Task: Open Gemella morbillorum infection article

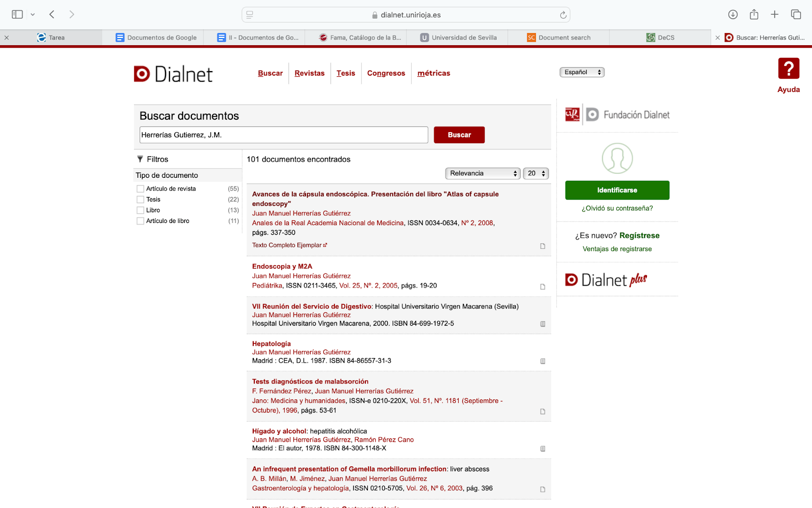Action: point(349,469)
